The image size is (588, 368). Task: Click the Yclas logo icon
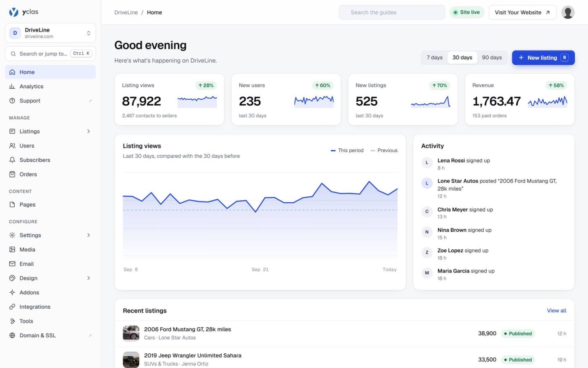tap(14, 12)
